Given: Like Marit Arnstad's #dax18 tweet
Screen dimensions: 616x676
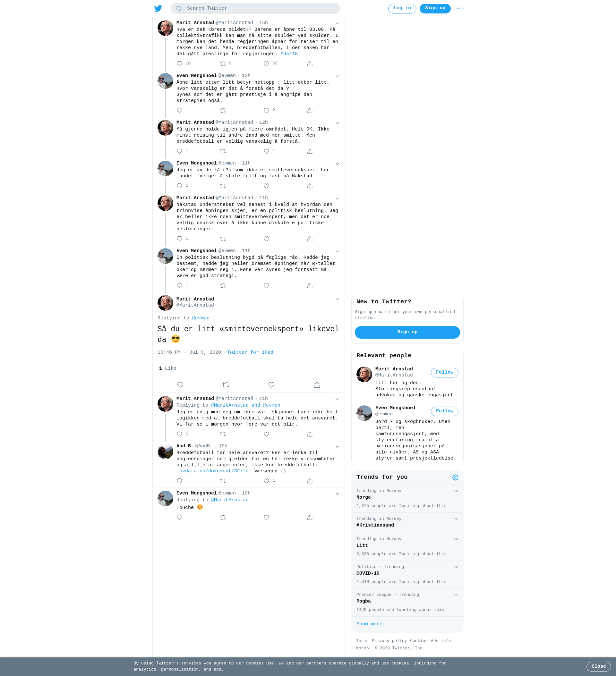Looking at the screenshot, I should pos(266,64).
